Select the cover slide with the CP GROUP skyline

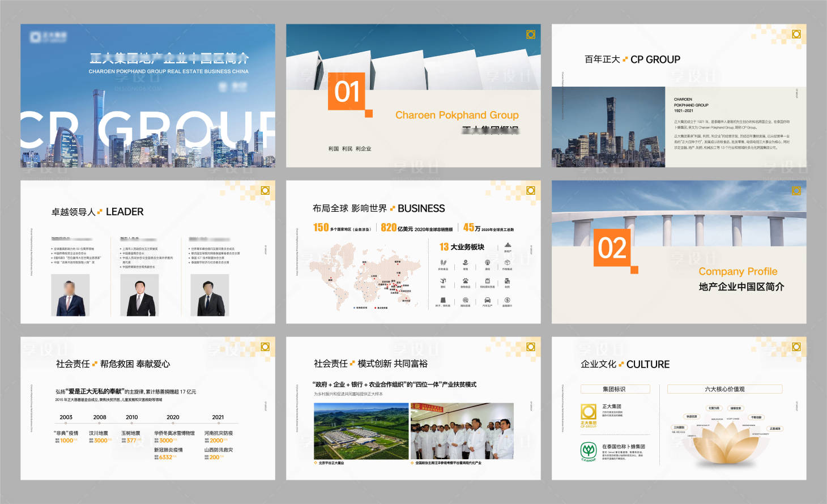[x=148, y=96]
